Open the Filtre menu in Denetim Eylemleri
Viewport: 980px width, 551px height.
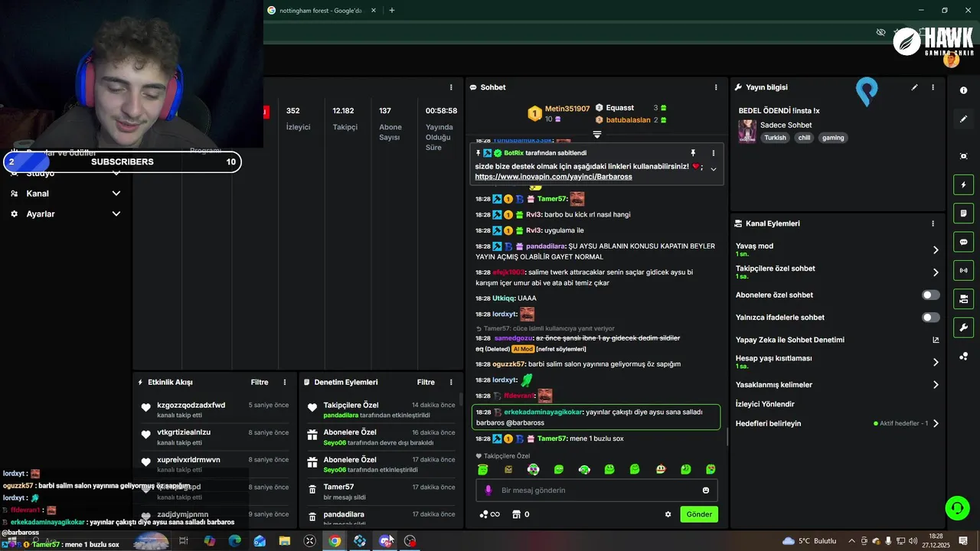tap(426, 382)
